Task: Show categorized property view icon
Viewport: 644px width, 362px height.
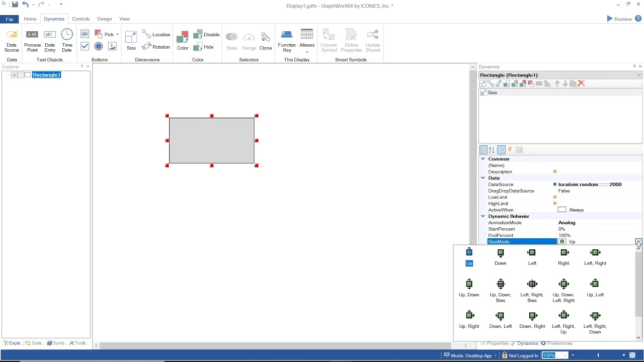Action: (483, 150)
